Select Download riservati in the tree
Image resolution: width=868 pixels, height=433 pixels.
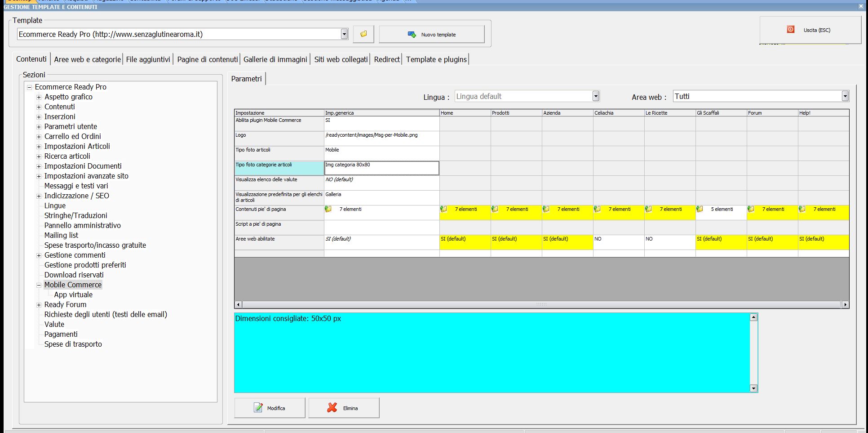[74, 275]
